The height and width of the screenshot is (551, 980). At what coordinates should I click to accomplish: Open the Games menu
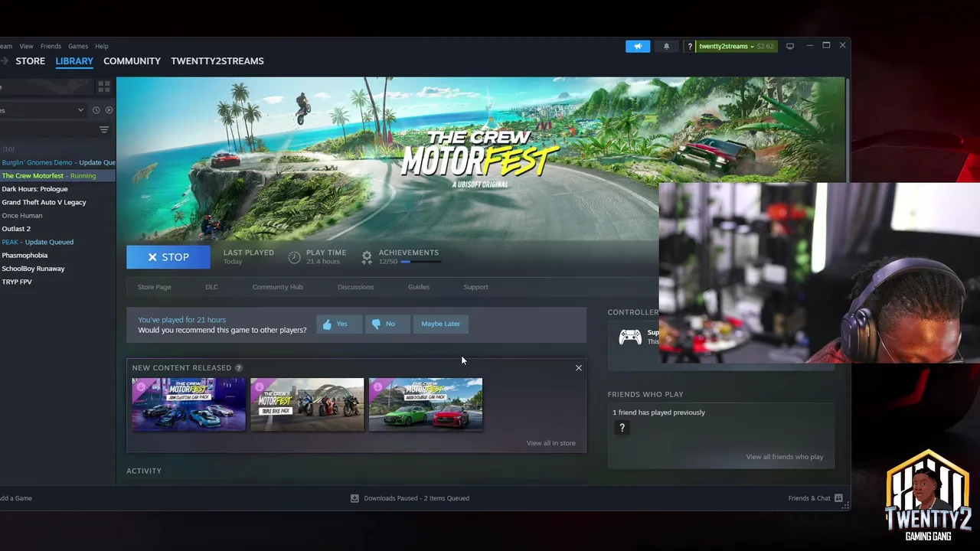[x=78, y=46]
